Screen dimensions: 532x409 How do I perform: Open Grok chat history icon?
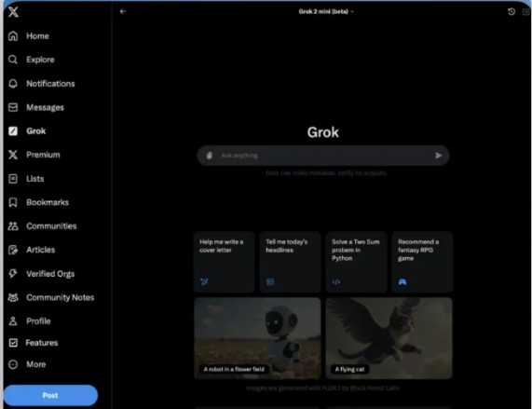coord(512,12)
